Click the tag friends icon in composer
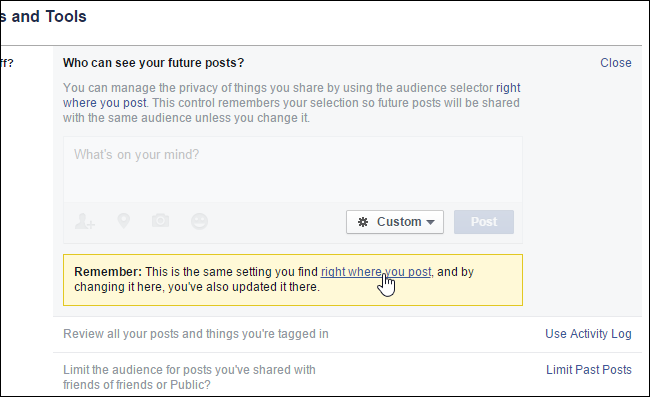Viewport: 650px width, 397px height. 85,221
